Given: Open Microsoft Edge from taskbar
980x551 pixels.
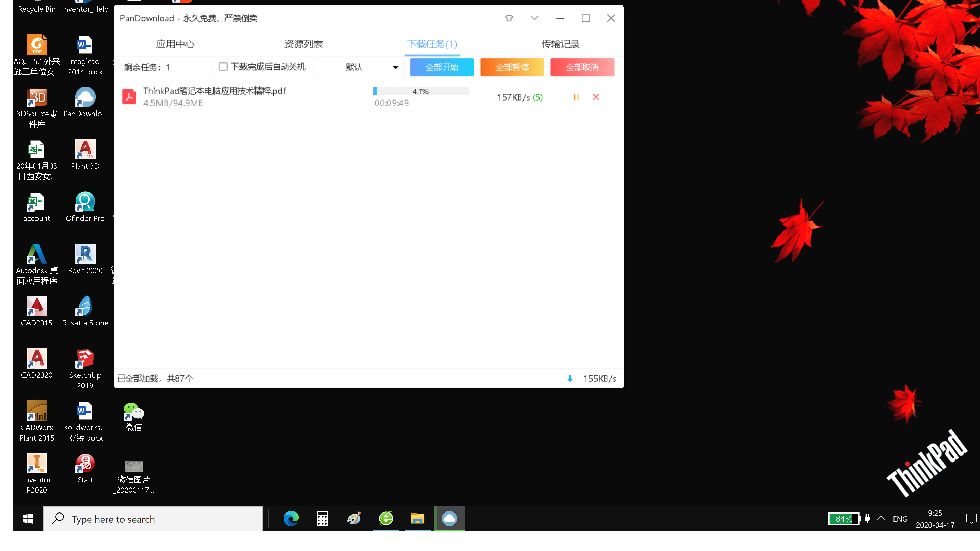Looking at the screenshot, I should (291, 519).
